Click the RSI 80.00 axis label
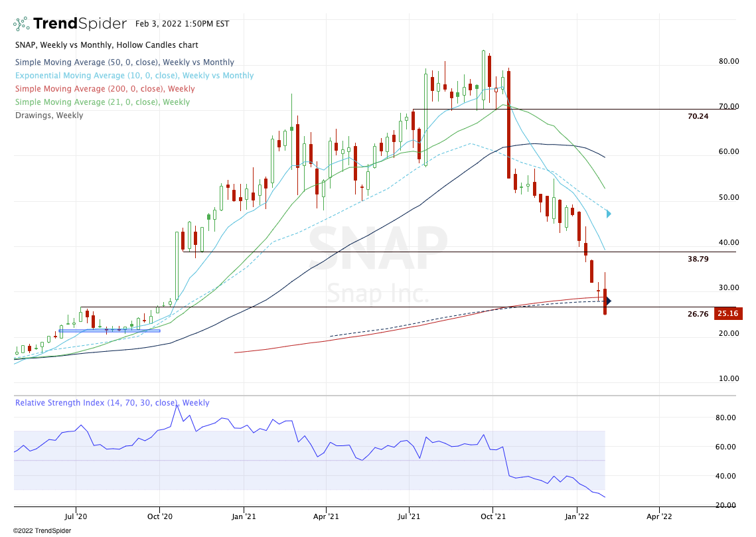756x537 pixels. [725, 418]
